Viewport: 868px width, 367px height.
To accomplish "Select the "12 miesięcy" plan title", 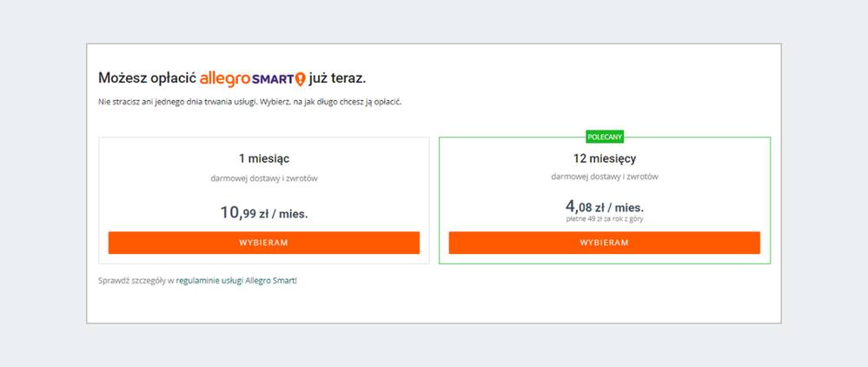I will pos(604,158).
